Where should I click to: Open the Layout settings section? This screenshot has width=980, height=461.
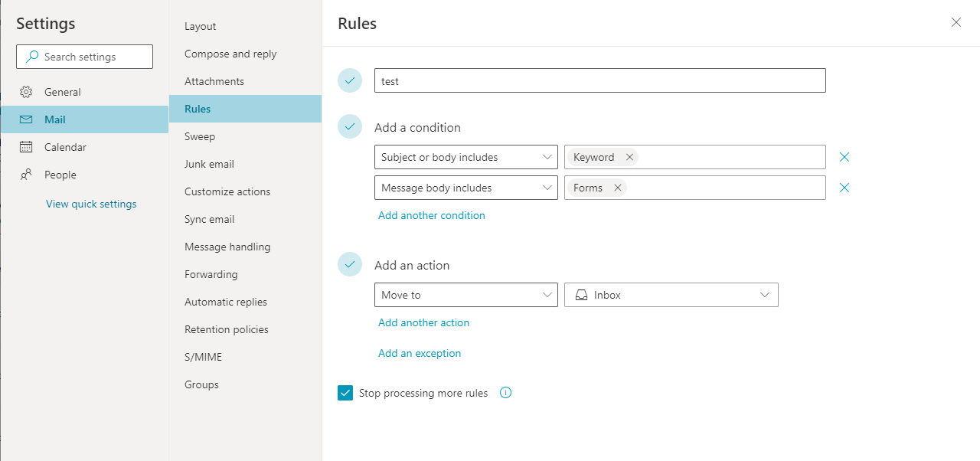245,26
